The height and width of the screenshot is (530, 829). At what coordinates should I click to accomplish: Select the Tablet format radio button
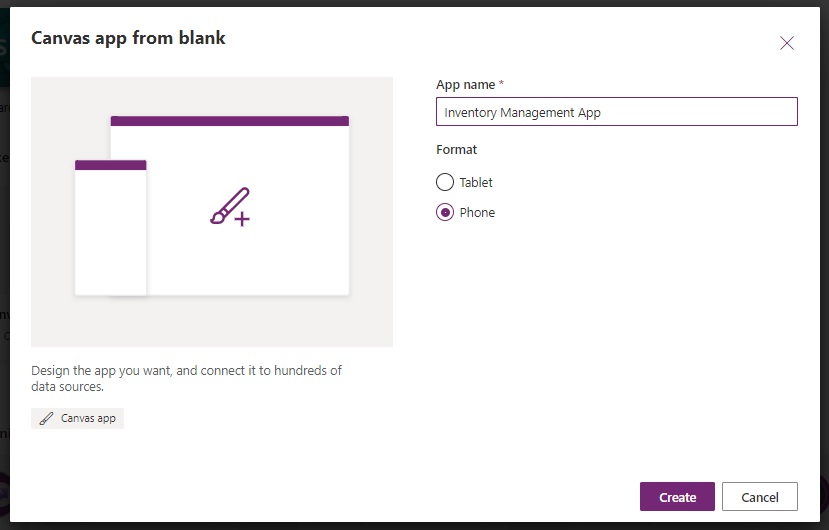point(445,182)
